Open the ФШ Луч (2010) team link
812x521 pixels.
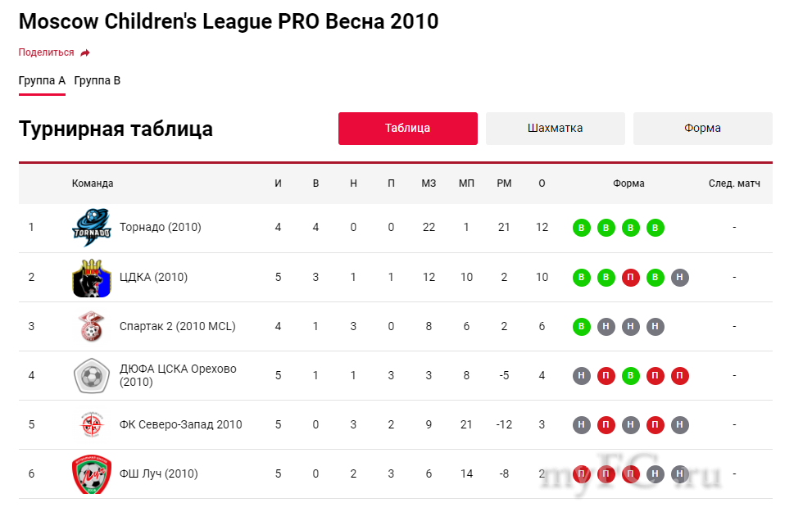(158, 473)
